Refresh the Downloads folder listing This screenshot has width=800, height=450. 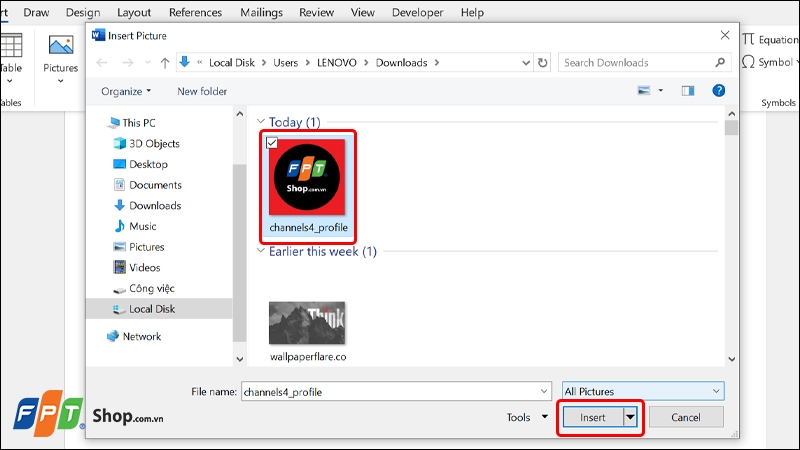(x=543, y=63)
